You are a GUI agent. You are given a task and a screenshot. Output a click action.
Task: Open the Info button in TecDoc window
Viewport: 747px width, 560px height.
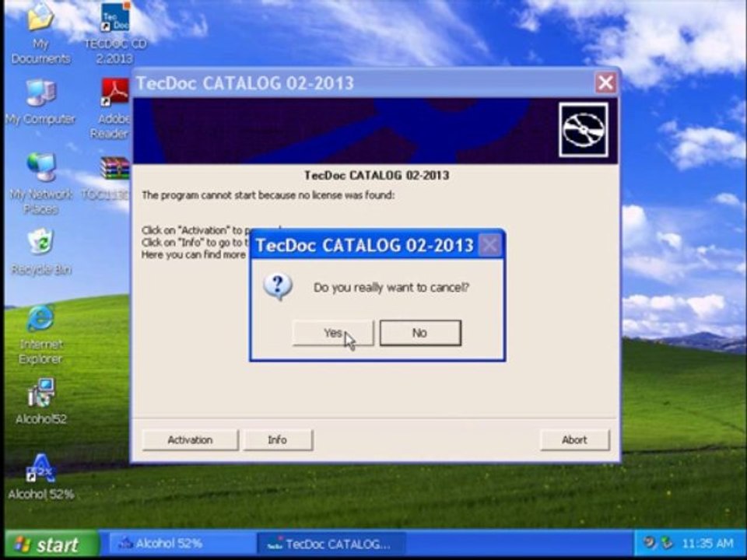point(278,440)
